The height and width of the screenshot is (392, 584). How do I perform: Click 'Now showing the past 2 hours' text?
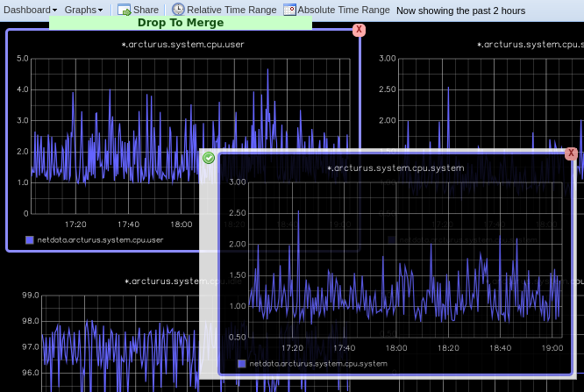click(460, 11)
